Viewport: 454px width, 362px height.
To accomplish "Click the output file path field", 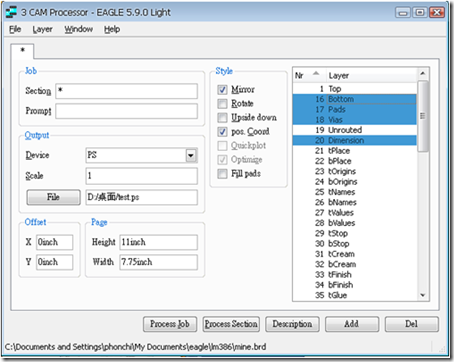I will (x=142, y=197).
